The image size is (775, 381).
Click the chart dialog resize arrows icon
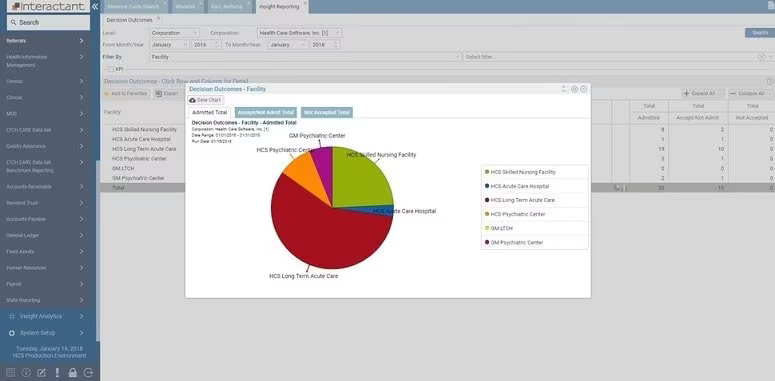point(565,89)
